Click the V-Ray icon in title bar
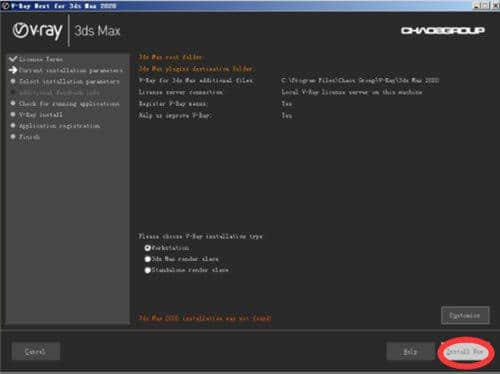The height and width of the screenshot is (374, 500). (5, 6)
